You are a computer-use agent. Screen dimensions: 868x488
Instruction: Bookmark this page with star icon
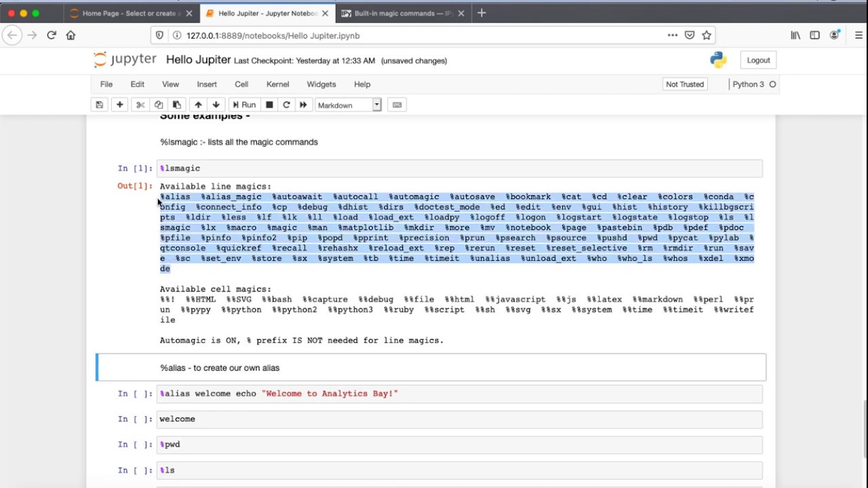pos(707,35)
